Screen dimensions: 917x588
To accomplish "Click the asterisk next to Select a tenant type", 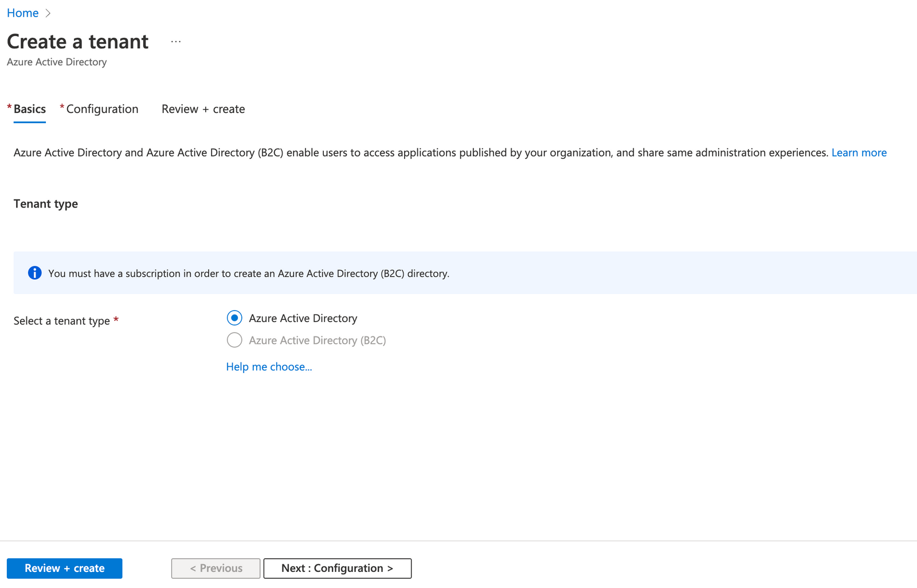I will (117, 320).
